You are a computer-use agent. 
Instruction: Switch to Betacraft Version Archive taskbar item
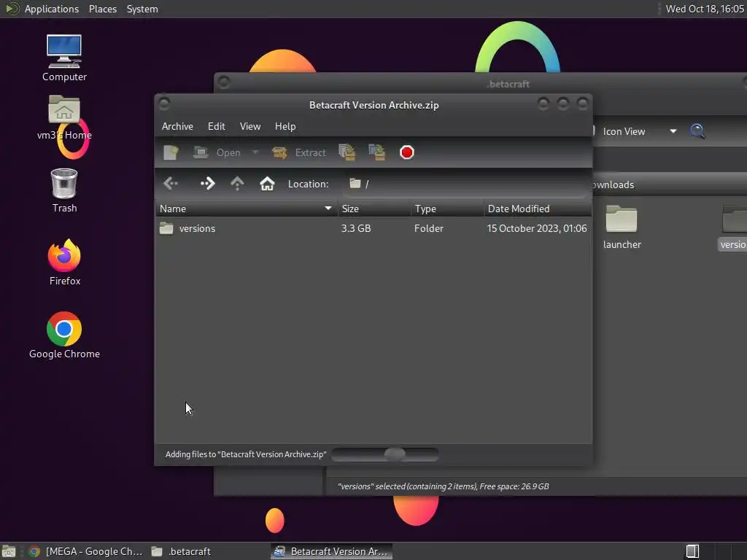tap(332, 551)
